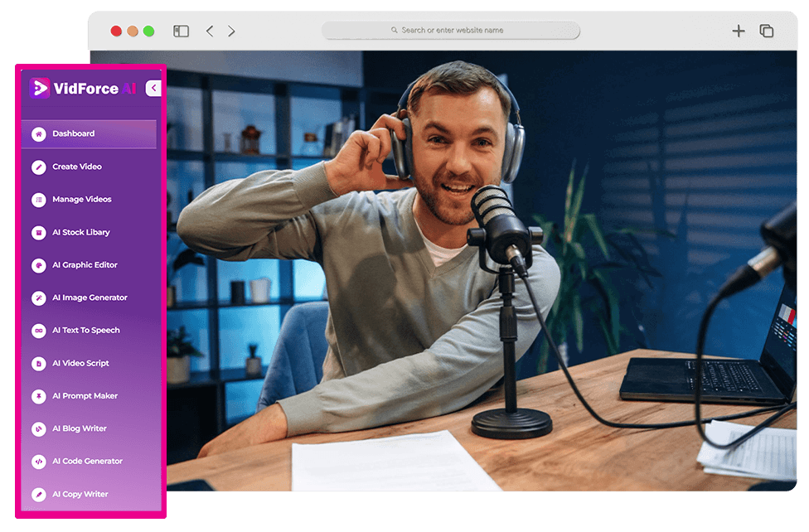The image size is (809, 532).
Task: Go back with the browser back arrow
Action: coord(210,31)
